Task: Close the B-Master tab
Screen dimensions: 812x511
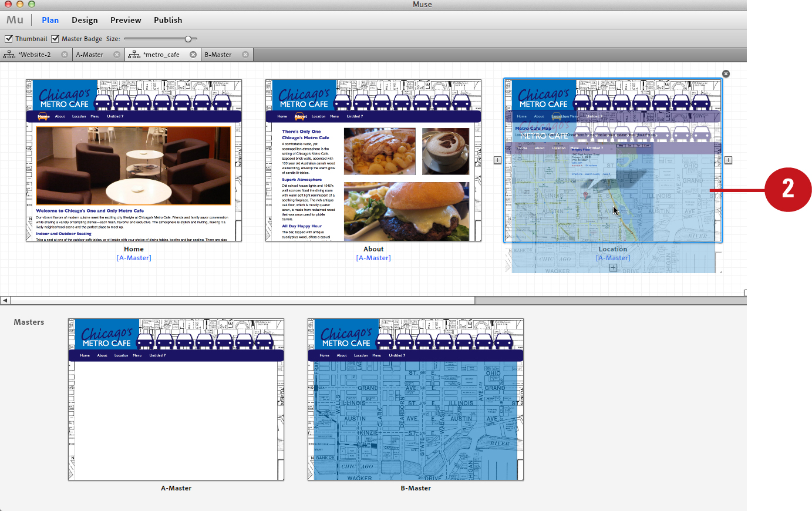Action: (245, 55)
